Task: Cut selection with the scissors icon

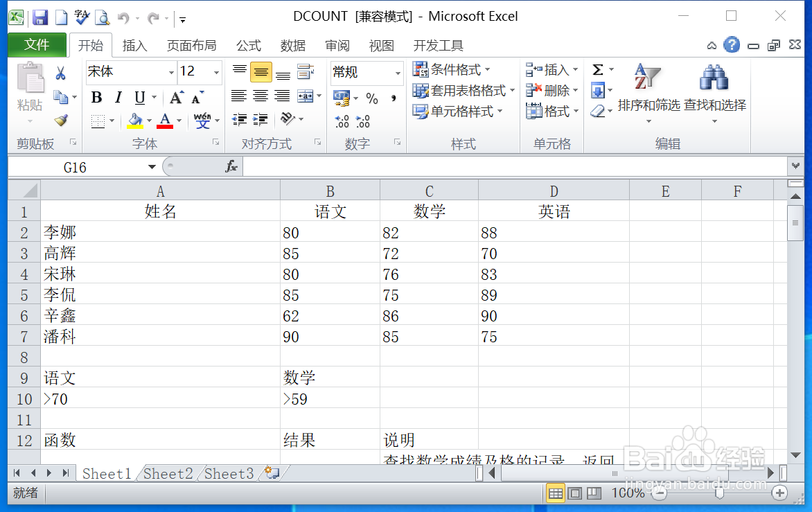Action: pos(60,73)
